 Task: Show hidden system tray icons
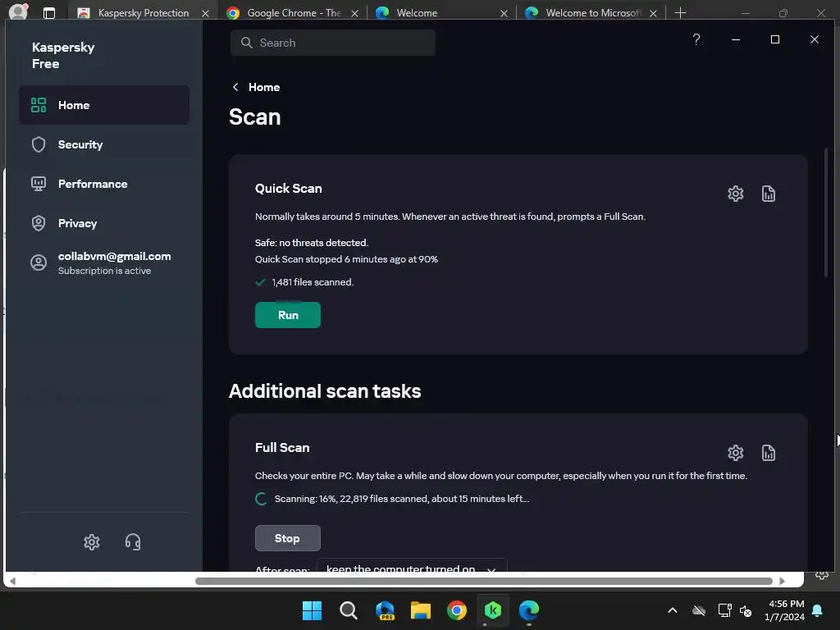click(x=673, y=610)
